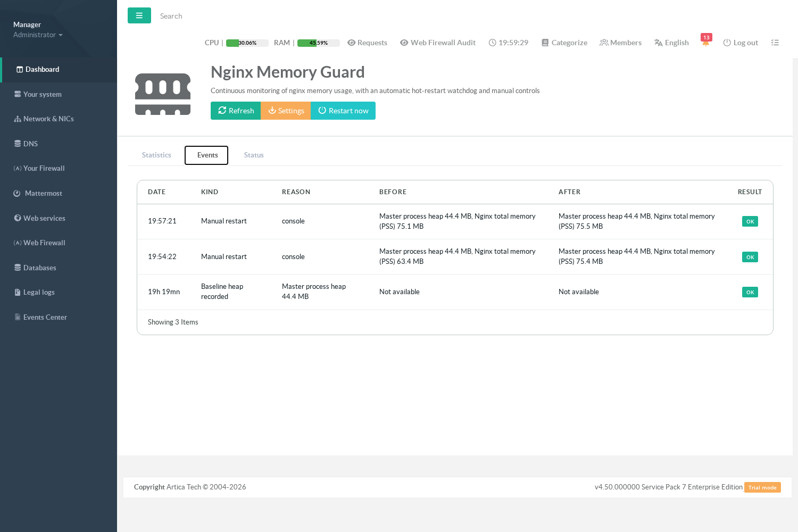This screenshot has width=798, height=532.
Task: Click the Network & NICs sitemap icon
Action: 18,119
